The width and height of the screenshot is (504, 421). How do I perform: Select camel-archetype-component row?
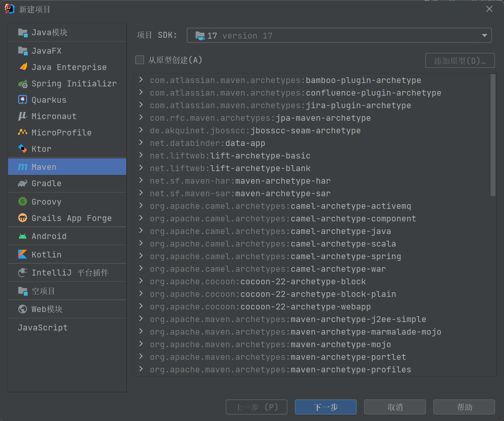(x=312, y=218)
